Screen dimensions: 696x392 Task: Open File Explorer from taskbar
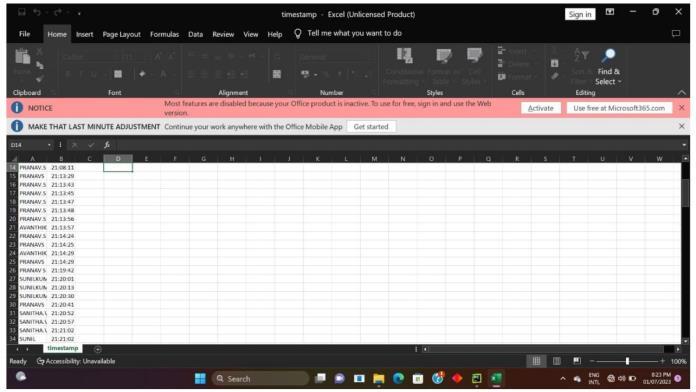click(379, 378)
